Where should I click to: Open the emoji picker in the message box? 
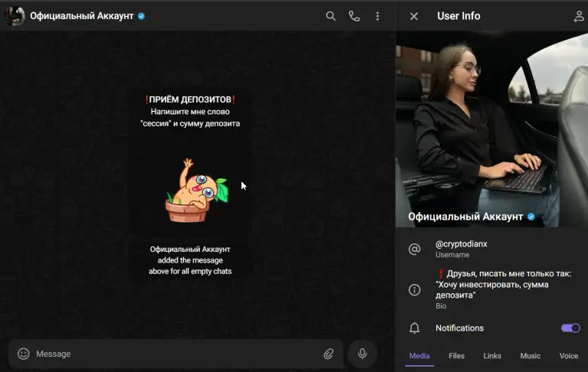click(23, 354)
